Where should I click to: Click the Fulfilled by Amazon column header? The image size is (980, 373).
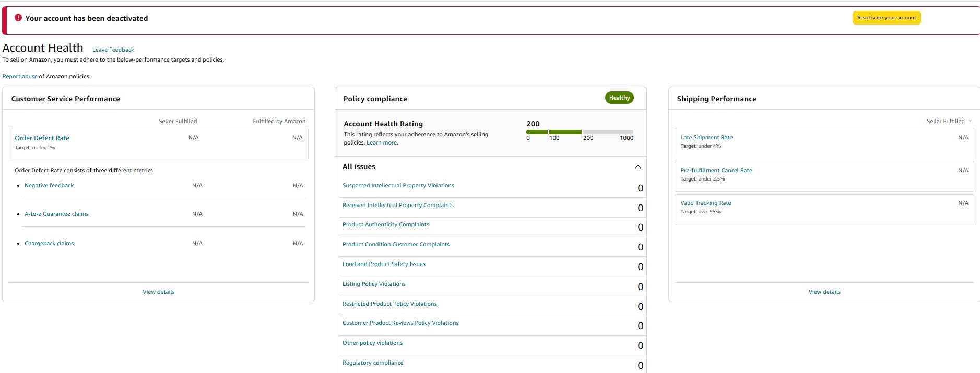tap(279, 121)
